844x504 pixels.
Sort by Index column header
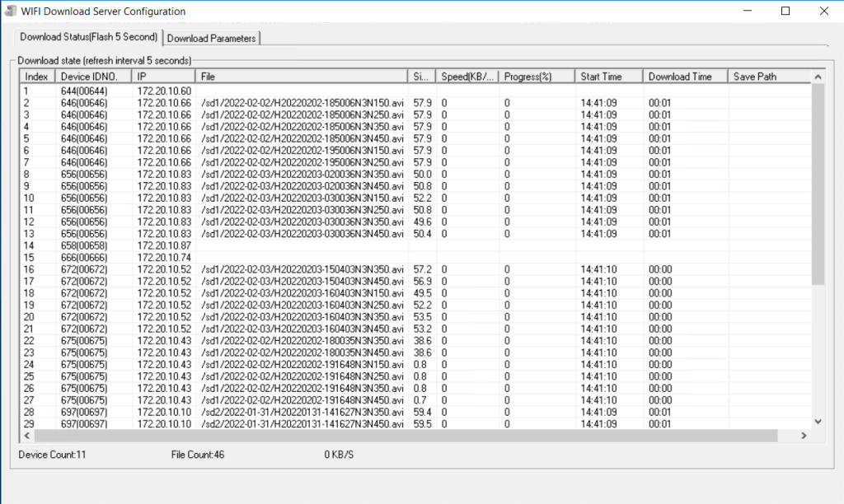37,77
